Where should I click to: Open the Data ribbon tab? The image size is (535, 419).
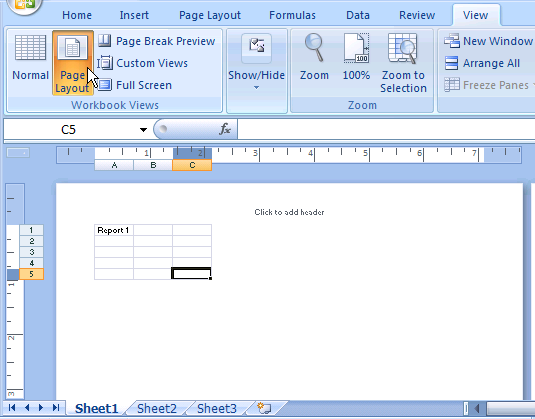click(x=358, y=15)
